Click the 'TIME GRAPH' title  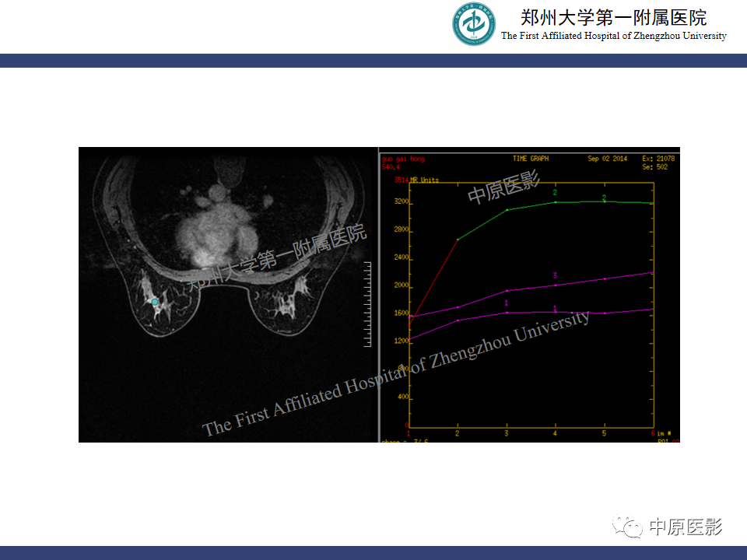click(531, 159)
